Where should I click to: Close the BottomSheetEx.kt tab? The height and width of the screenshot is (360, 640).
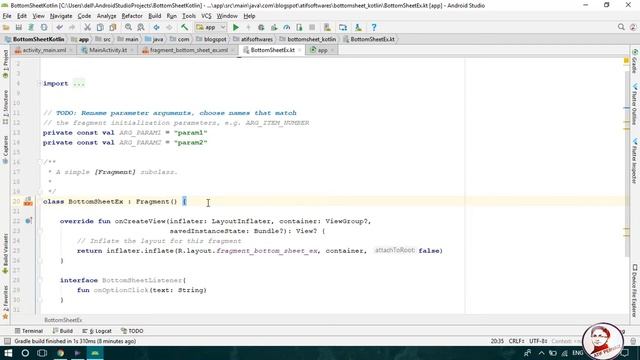click(300, 50)
